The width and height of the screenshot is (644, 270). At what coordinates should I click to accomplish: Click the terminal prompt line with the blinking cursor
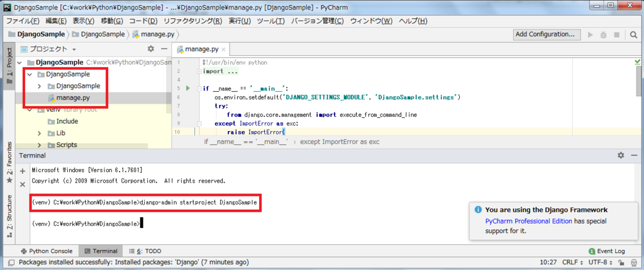[x=87, y=224]
